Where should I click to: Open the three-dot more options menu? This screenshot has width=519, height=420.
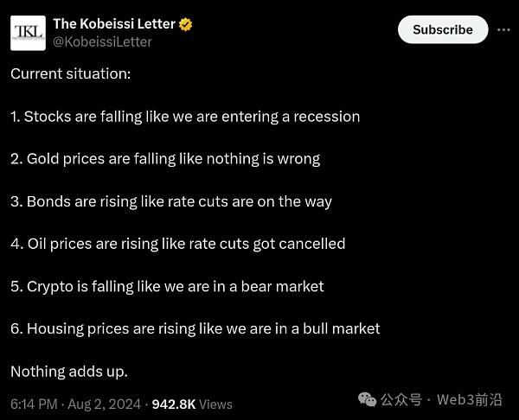click(x=503, y=29)
